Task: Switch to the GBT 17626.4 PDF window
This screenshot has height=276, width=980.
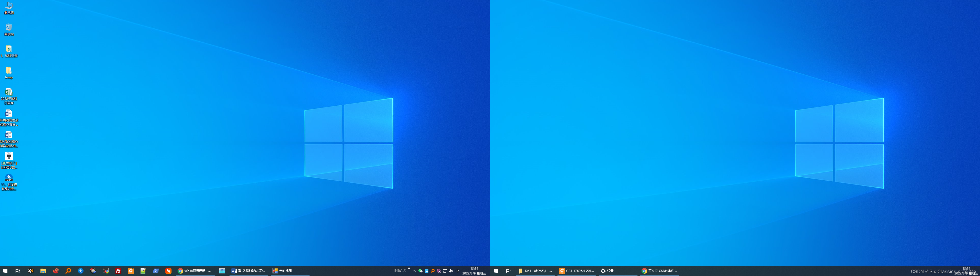Action: (x=577, y=271)
